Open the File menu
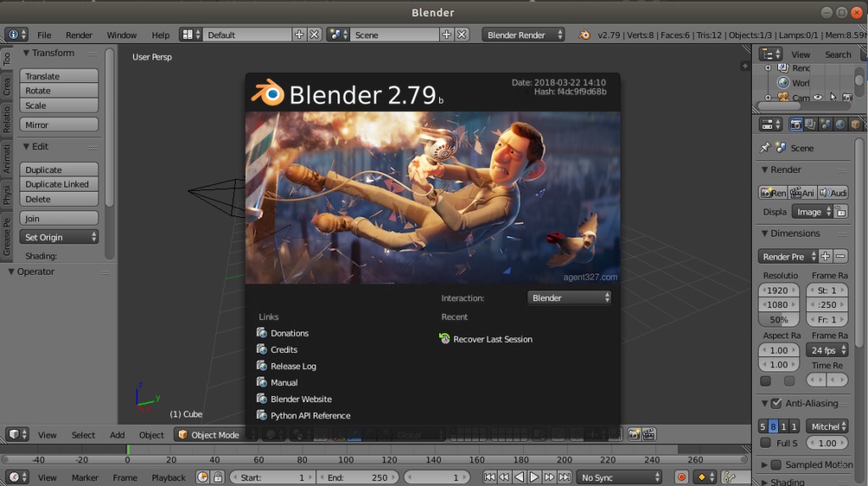 [x=43, y=35]
